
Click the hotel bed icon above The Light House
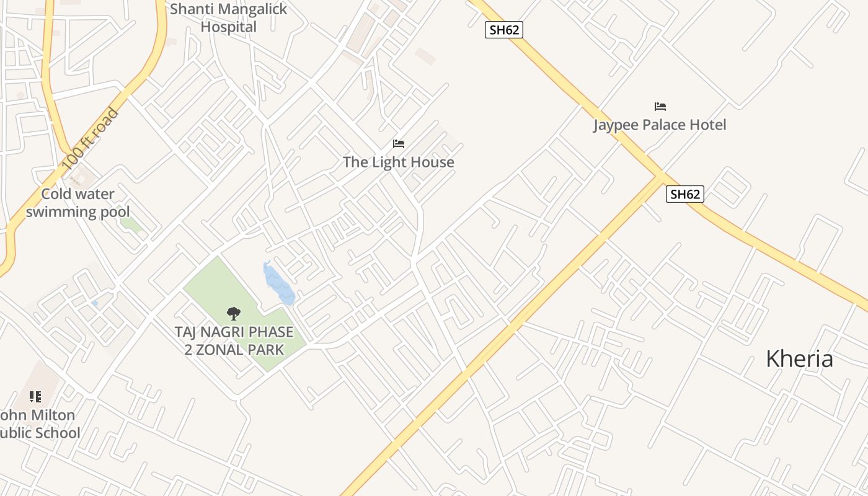pyautogui.click(x=399, y=144)
